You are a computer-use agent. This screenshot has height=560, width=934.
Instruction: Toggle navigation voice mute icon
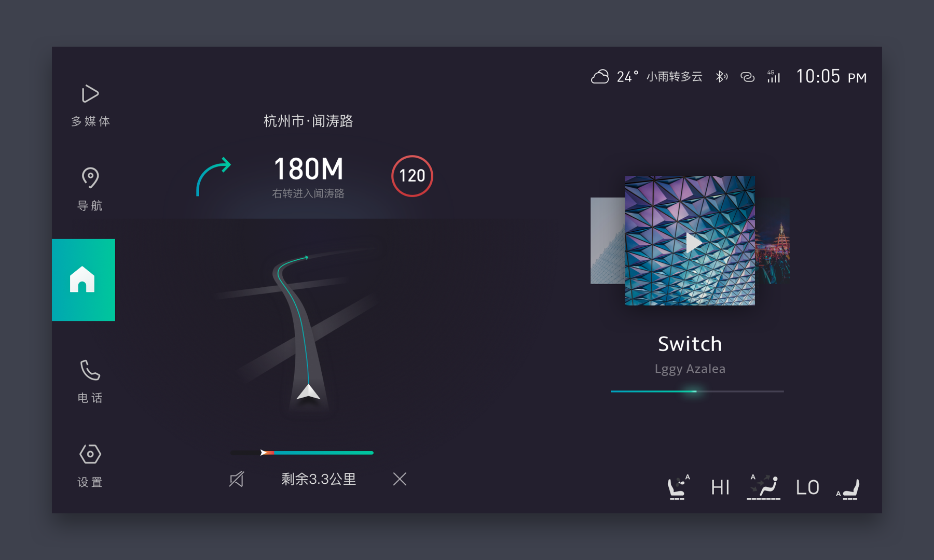tap(237, 479)
